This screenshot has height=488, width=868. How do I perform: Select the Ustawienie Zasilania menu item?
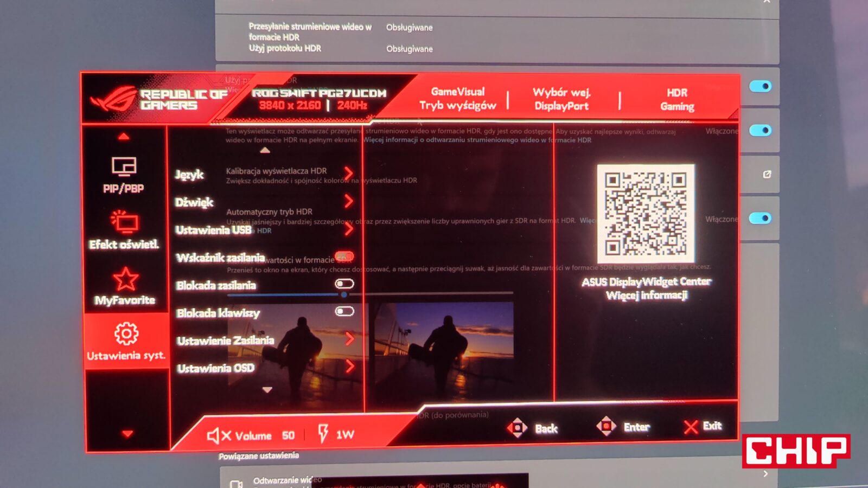225,341
